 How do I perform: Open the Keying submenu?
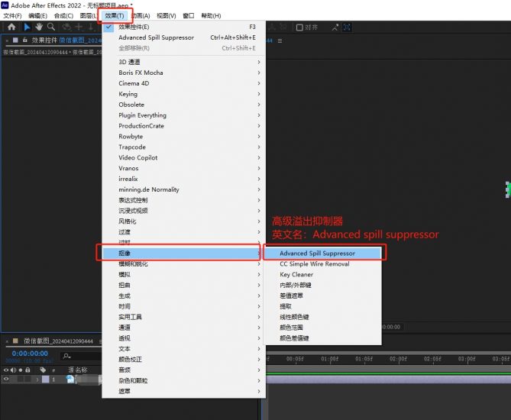pyautogui.click(x=184, y=94)
